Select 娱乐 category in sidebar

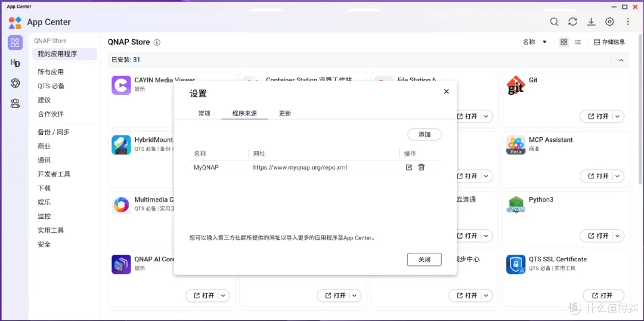(x=44, y=202)
